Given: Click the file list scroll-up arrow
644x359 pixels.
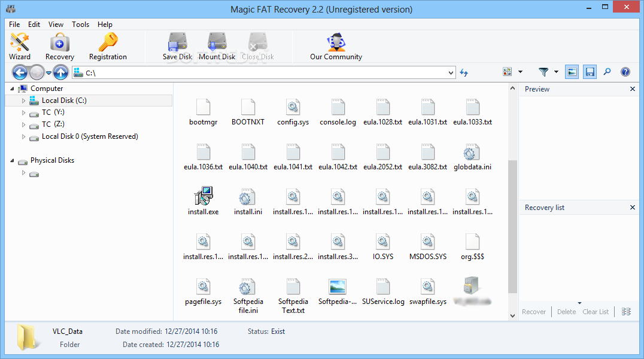Looking at the screenshot, I should 512,88.
